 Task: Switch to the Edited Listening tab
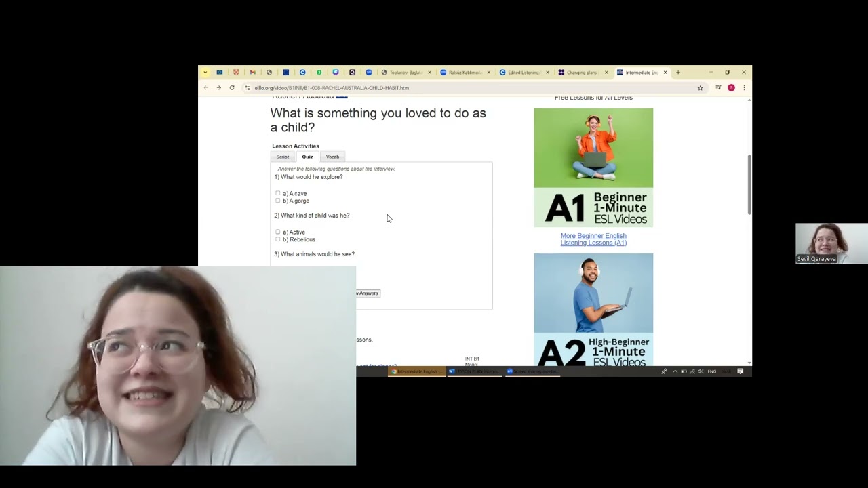[524, 73]
